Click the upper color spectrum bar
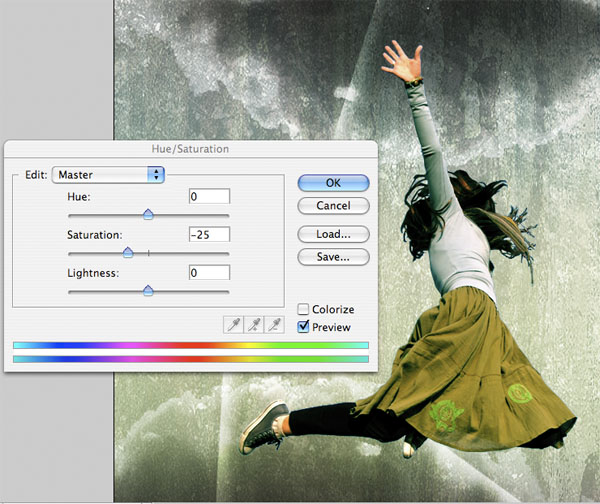Screen dimensions: 600x504 (x=191, y=345)
